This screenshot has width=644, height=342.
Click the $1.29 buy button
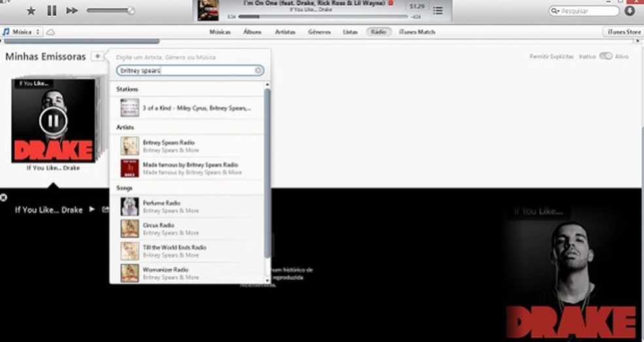tap(418, 7)
